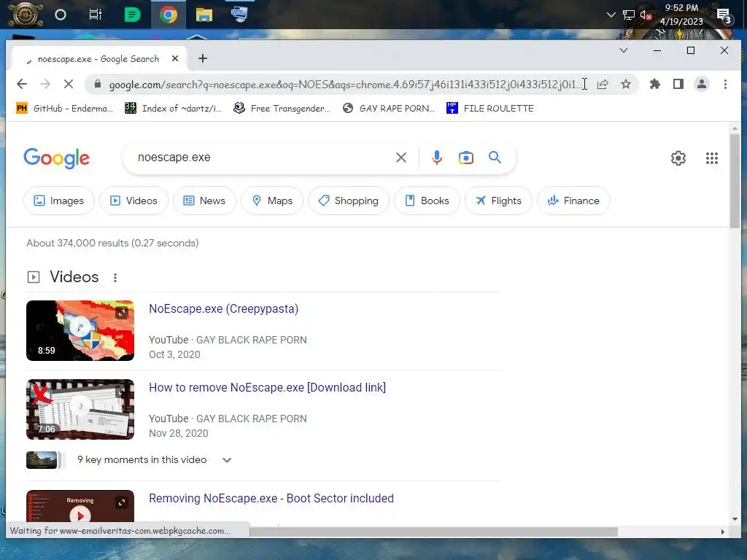747x560 pixels.
Task: Click the scroll down arrow
Action: tap(735, 519)
